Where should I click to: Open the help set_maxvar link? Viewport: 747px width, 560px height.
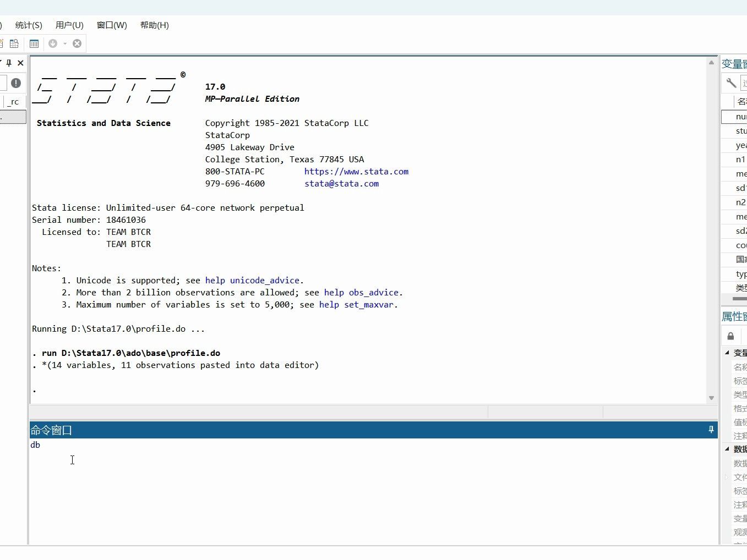356,305
